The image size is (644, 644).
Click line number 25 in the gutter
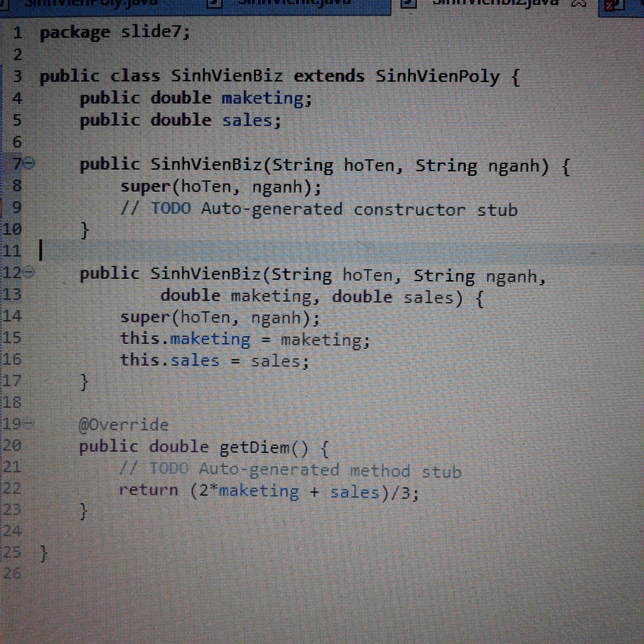coord(12,552)
